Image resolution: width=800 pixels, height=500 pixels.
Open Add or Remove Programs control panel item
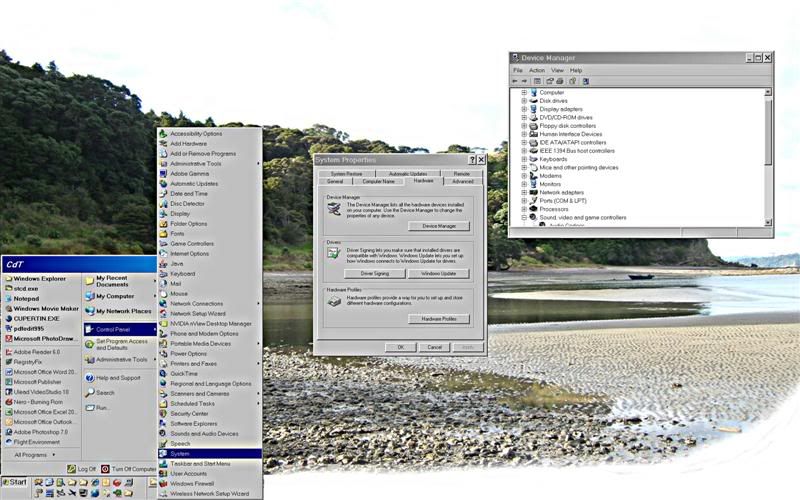click(203, 154)
